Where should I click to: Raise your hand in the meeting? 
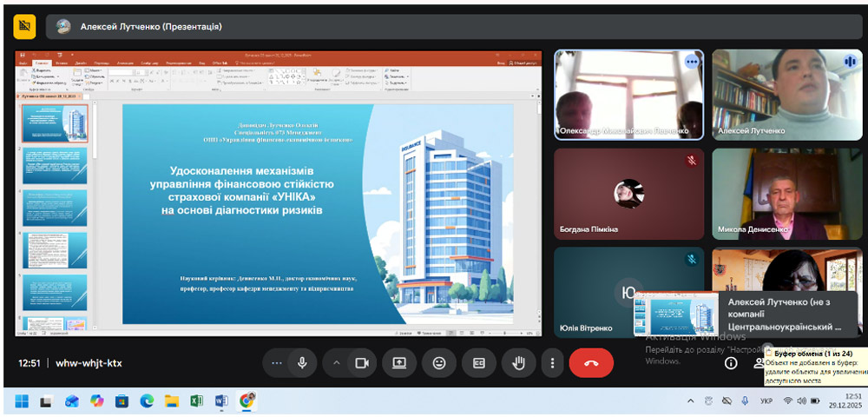[x=519, y=362]
